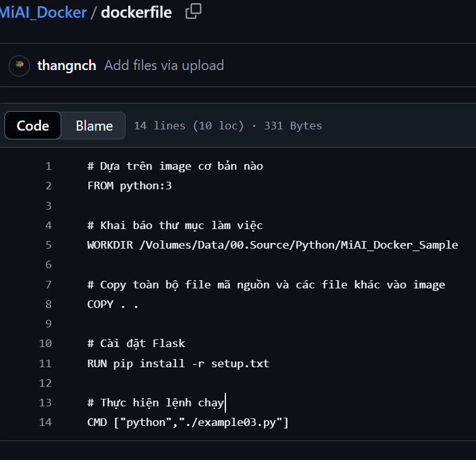Click the '# Dựa trên image cơ bản nào' comment
Viewport: 476px width, 460px height.
(175, 166)
